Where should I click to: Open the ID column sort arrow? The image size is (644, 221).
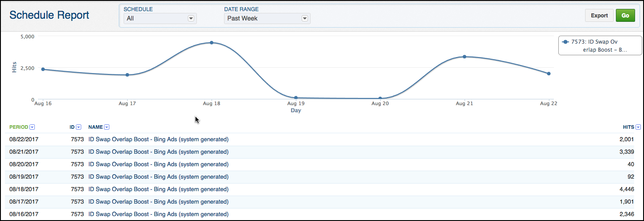pos(79,127)
